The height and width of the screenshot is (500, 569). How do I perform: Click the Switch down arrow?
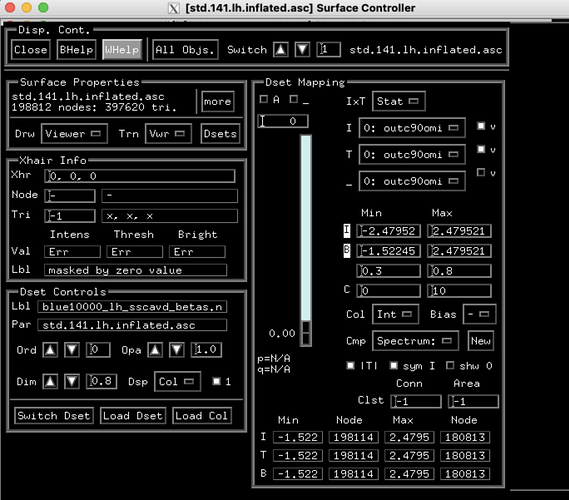click(x=302, y=49)
